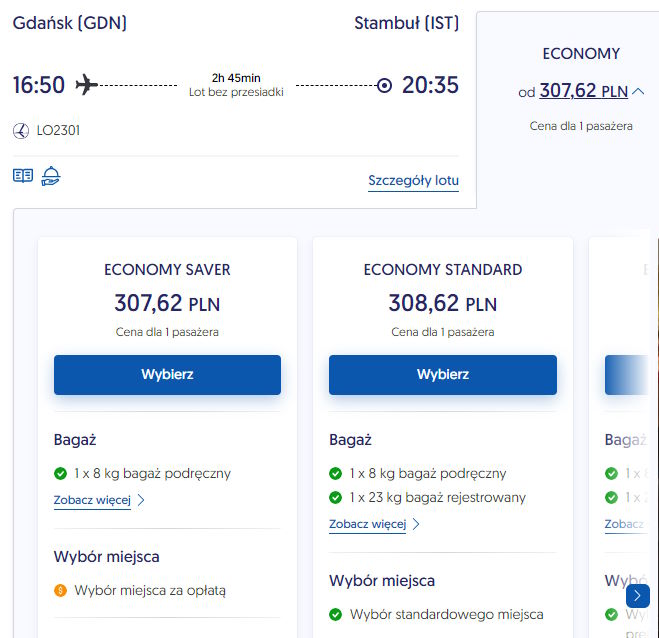Click the airplane departure icon

[x=87, y=85]
